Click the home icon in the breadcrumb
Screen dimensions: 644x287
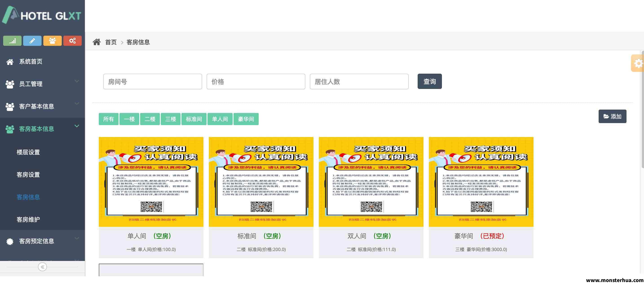click(x=97, y=42)
